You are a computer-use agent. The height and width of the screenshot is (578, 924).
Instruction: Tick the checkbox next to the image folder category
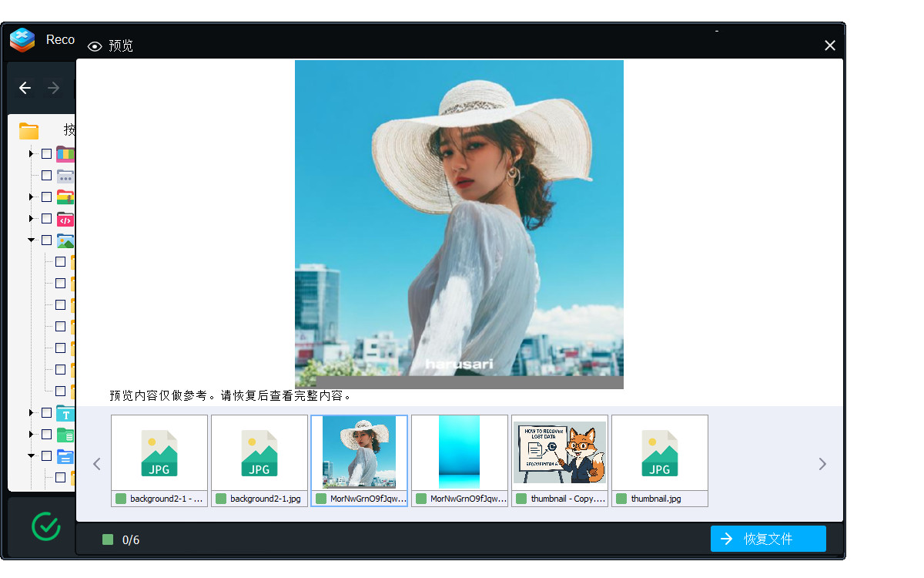pos(45,240)
